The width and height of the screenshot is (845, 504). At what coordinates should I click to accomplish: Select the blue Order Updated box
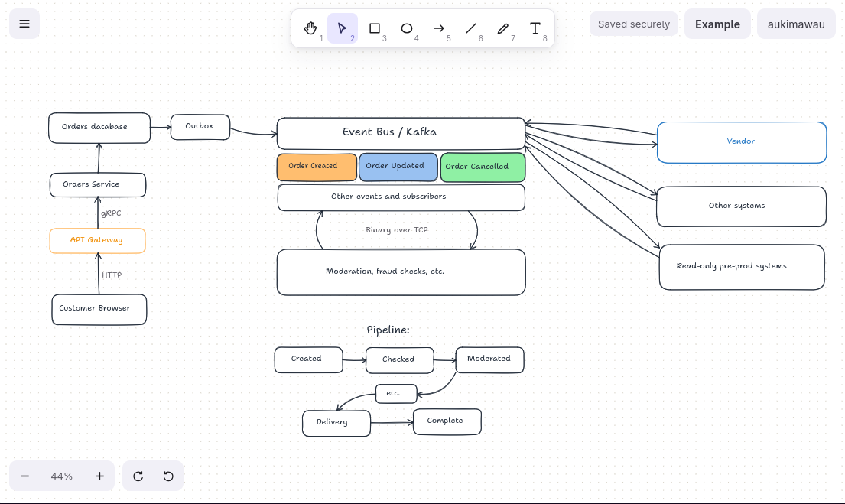tap(398, 167)
